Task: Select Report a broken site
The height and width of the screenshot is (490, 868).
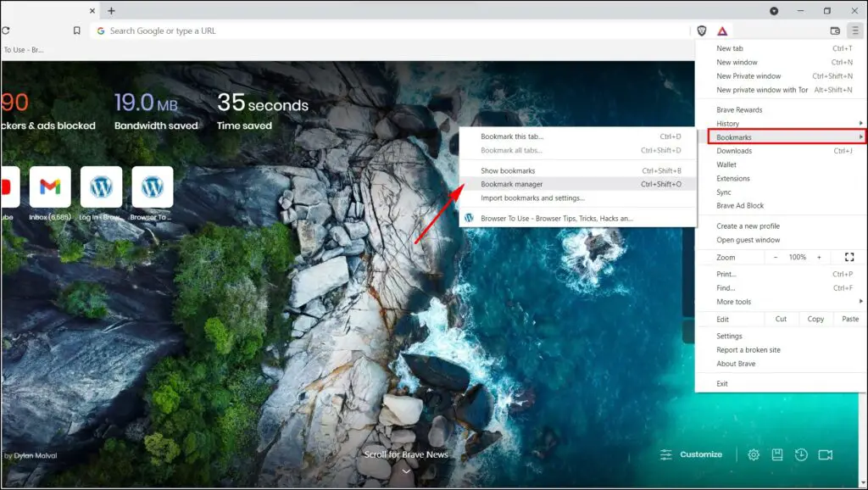Action: pyautogui.click(x=781, y=350)
